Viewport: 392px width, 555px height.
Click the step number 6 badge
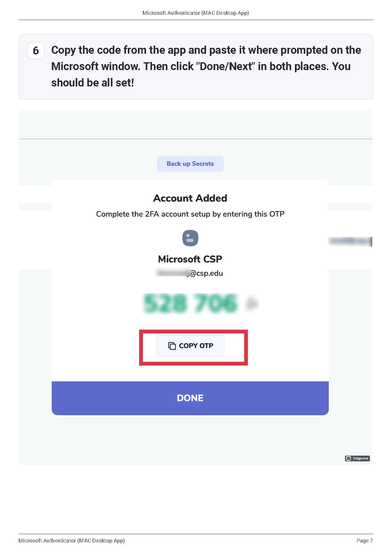(36, 51)
